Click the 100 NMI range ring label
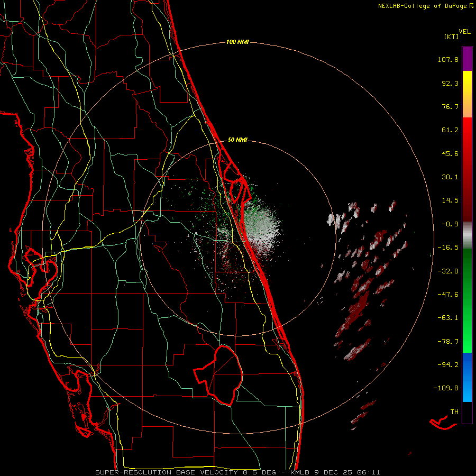The height and width of the screenshot is (476, 476). (237, 42)
